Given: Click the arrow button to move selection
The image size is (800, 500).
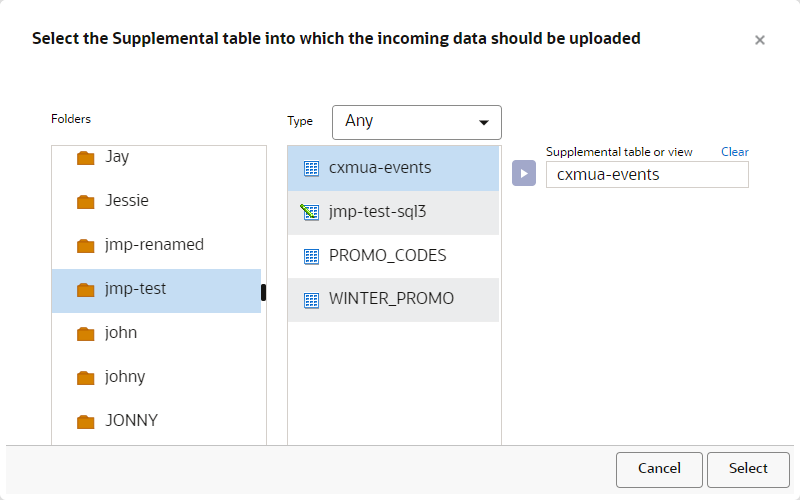Looking at the screenshot, I should pyautogui.click(x=524, y=173).
